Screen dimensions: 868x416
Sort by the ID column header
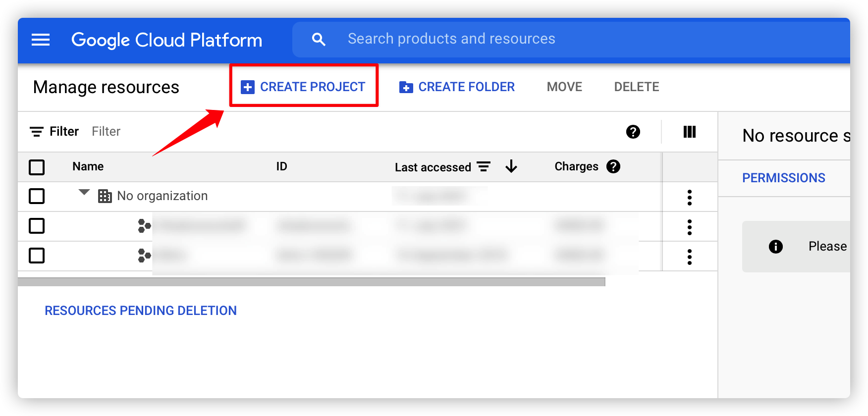(281, 166)
